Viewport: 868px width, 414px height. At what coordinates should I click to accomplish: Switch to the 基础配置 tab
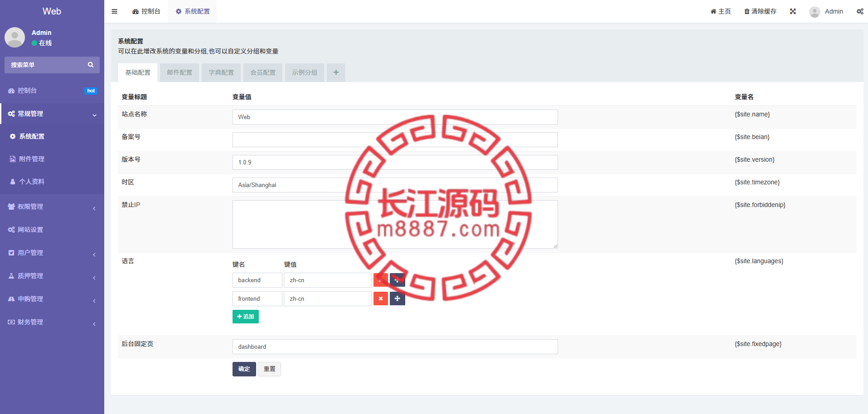[138, 72]
